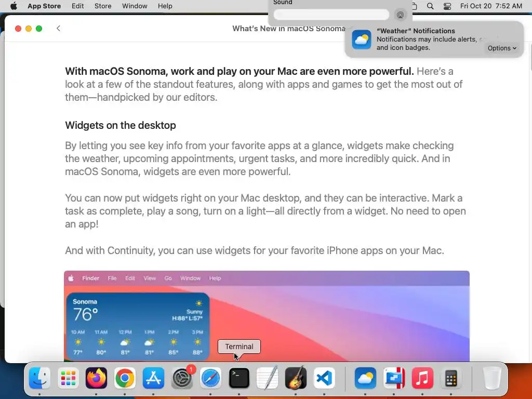The width and height of the screenshot is (532, 399).
Task: Click the date and time in menu bar
Action: [491, 6]
